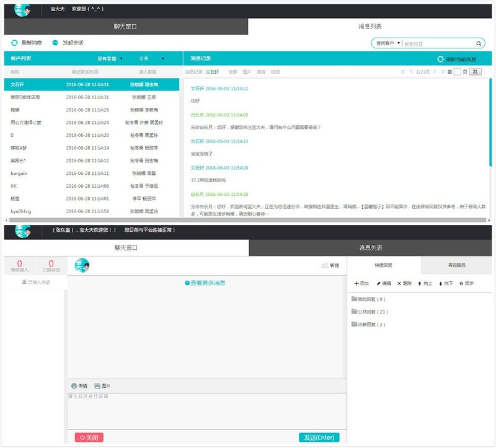
Task: Click the delete (删除) quick reply icon
Action: tap(399, 284)
